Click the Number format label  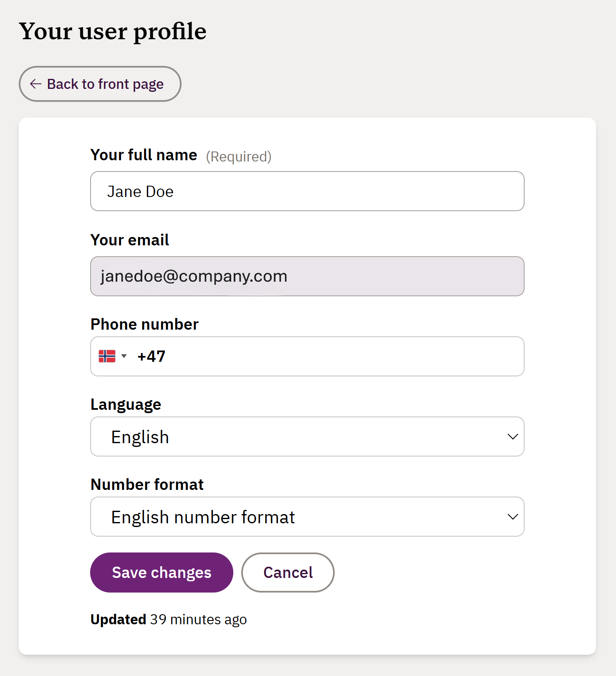coord(147,484)
